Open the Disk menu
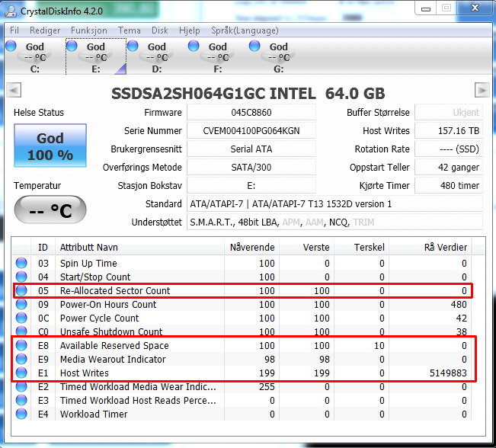Image resolution: width=496 pixels, height=448 pixels. pyautogui.click(x=160, y=30)
